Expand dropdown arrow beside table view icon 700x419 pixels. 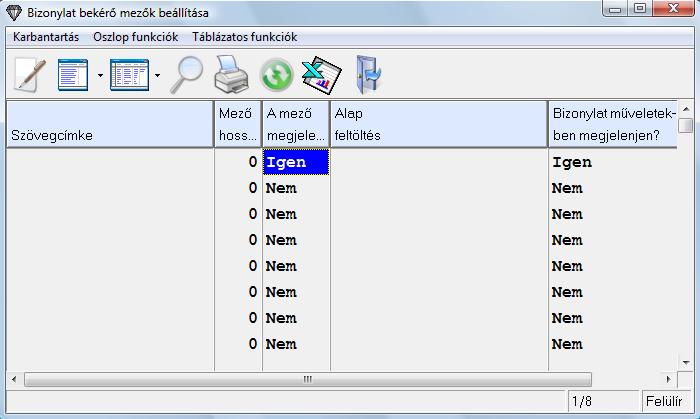(x=158, y=76)
